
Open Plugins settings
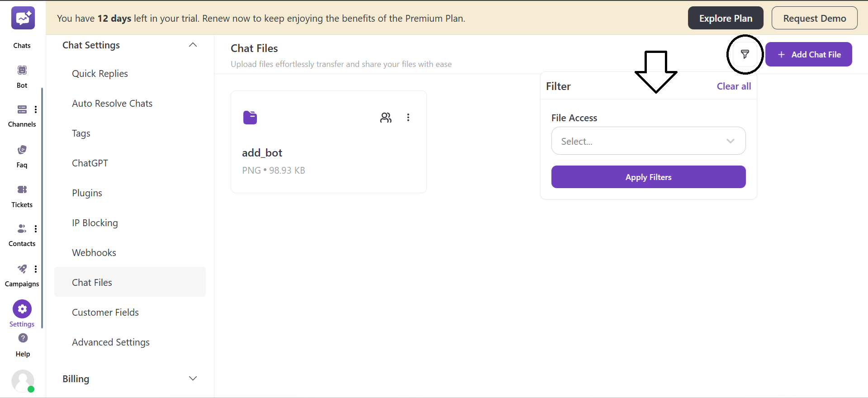tap(87, 193)
